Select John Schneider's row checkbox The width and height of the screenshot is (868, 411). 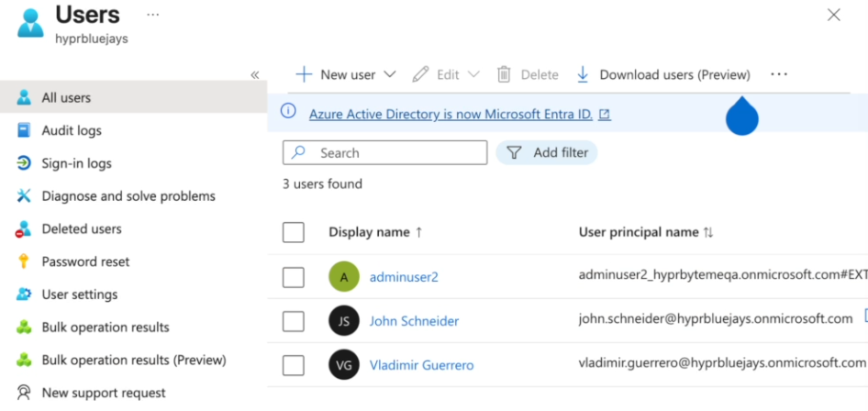[x=294, y=321]
